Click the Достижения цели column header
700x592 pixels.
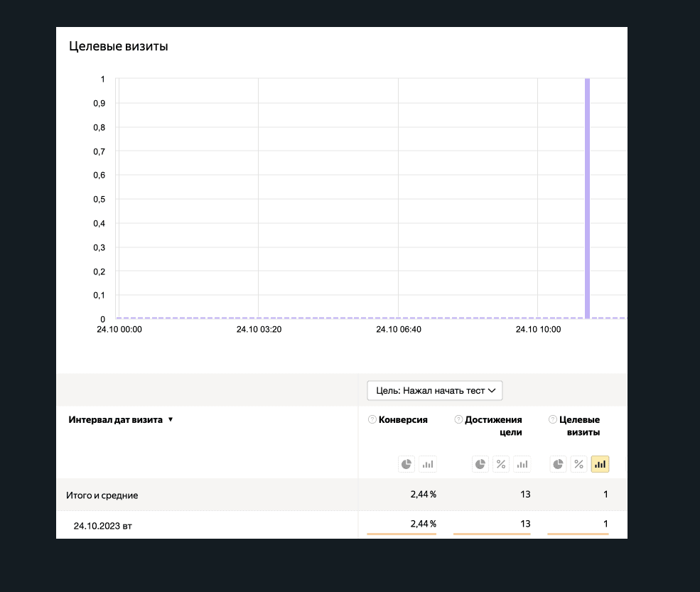493,426
